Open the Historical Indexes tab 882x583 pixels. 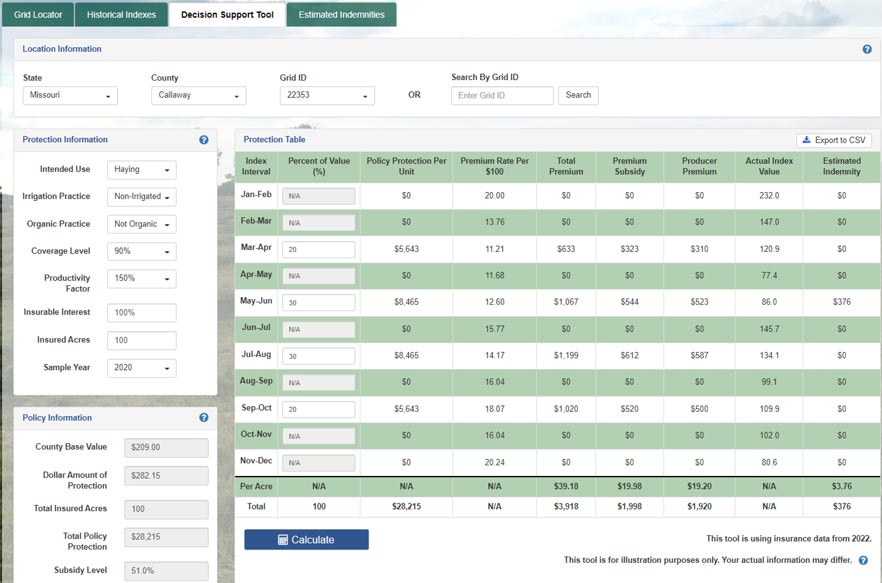(x=121, y=15)
